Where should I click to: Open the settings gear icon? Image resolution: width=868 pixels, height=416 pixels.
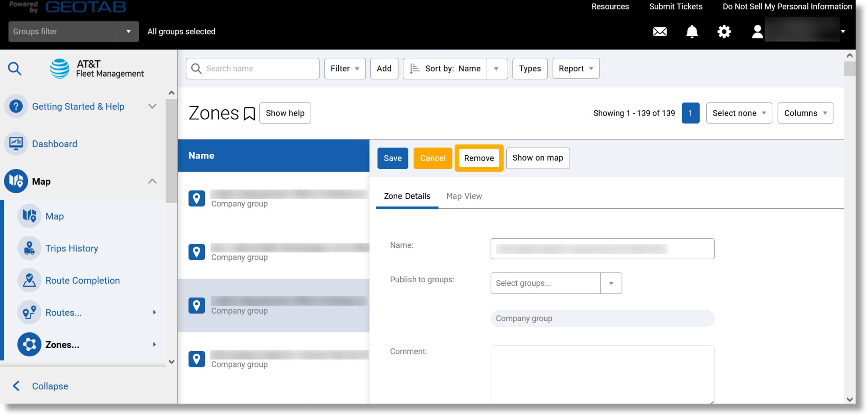pos(724,32)
